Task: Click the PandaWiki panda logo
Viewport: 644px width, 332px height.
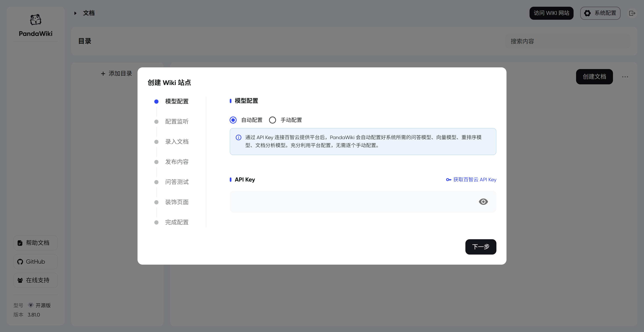Action: click(x=35, y=20)
